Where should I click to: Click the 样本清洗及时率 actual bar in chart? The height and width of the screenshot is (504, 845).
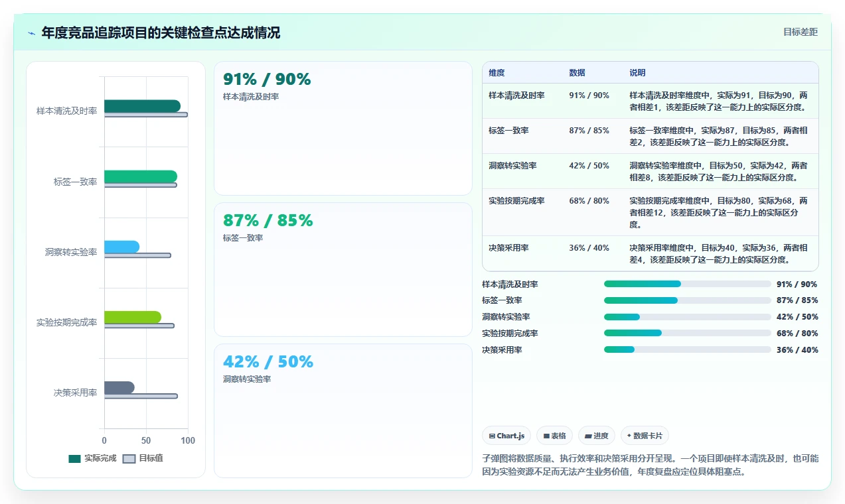coord(142,106)
